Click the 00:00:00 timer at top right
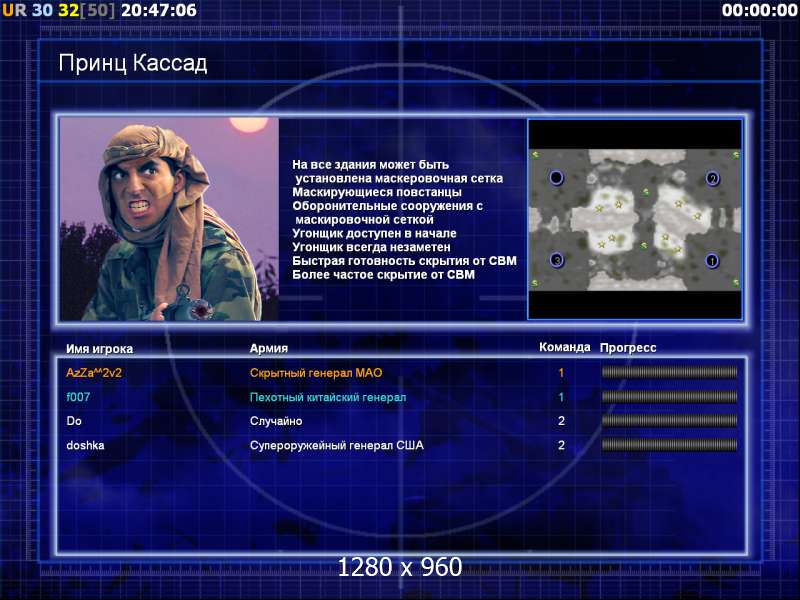 tap(760, 10)
